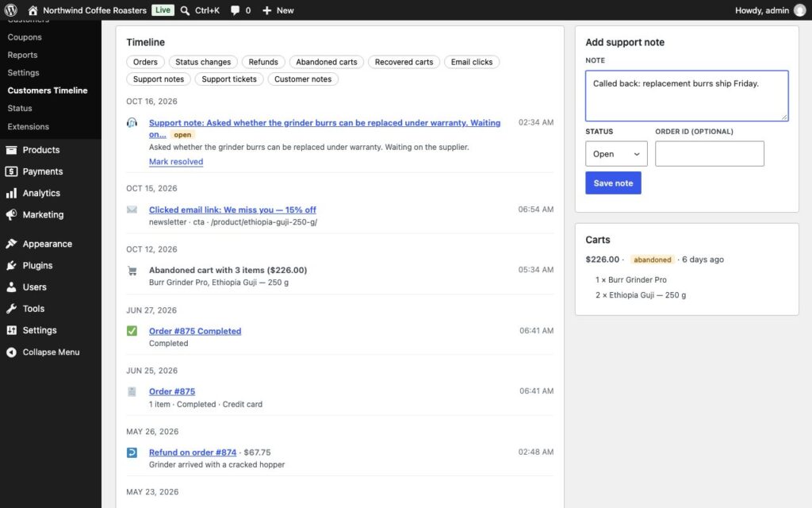The image size is (812, 508).
Task: Click the Plugins plug icon
Action: point(11,265)
